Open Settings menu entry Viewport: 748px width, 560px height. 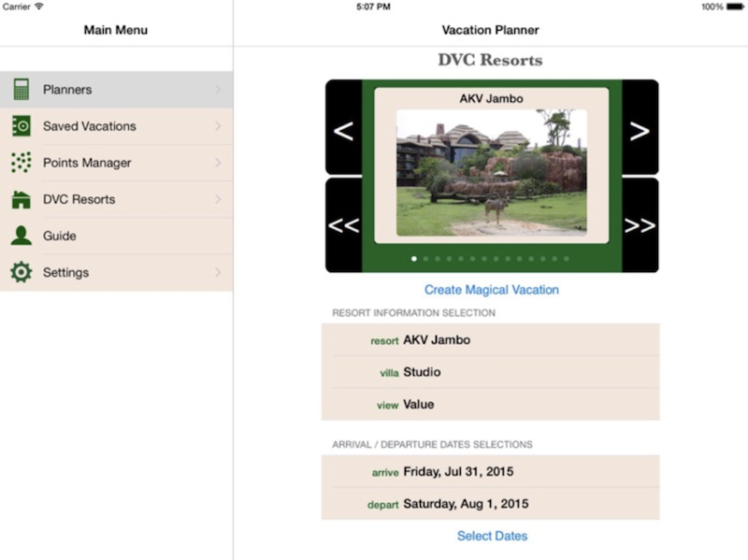click(116, 272)
